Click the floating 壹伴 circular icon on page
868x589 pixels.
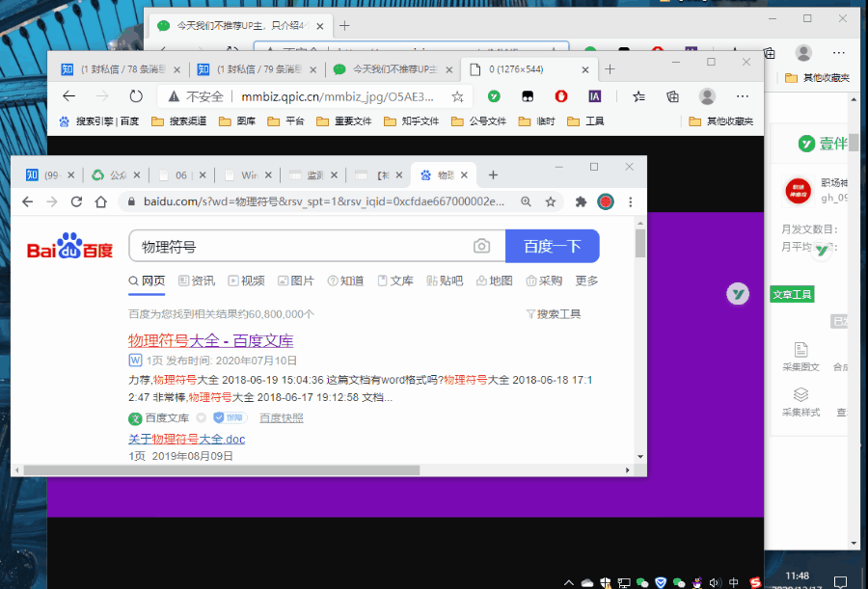pyautogui.click(x=738, y=293)
